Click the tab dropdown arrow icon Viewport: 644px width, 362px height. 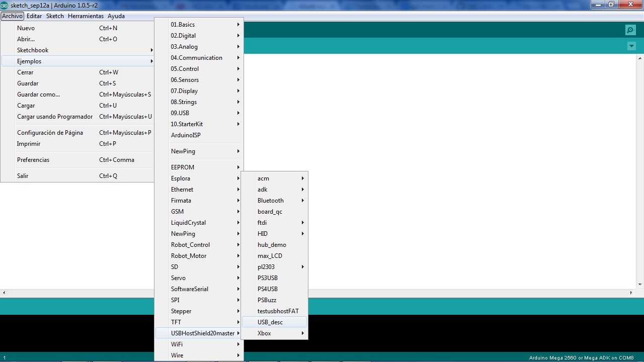[631, 46]
